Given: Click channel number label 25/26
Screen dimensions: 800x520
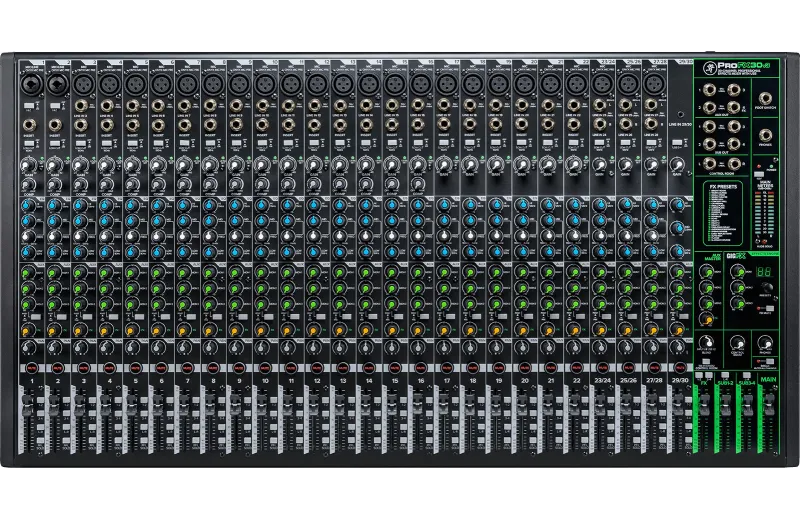Looking at the screenshot, I should point(628,381).
